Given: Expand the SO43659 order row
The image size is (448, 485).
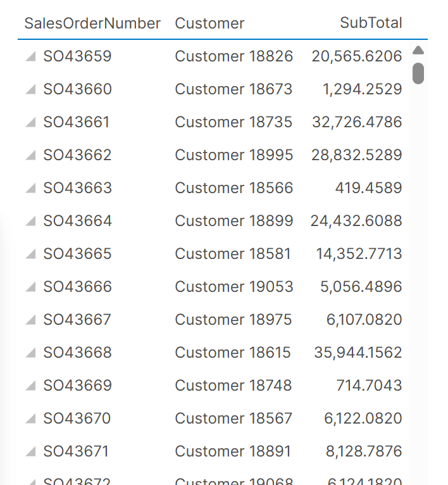Looking at the screenshot, I should click(30, 57).
